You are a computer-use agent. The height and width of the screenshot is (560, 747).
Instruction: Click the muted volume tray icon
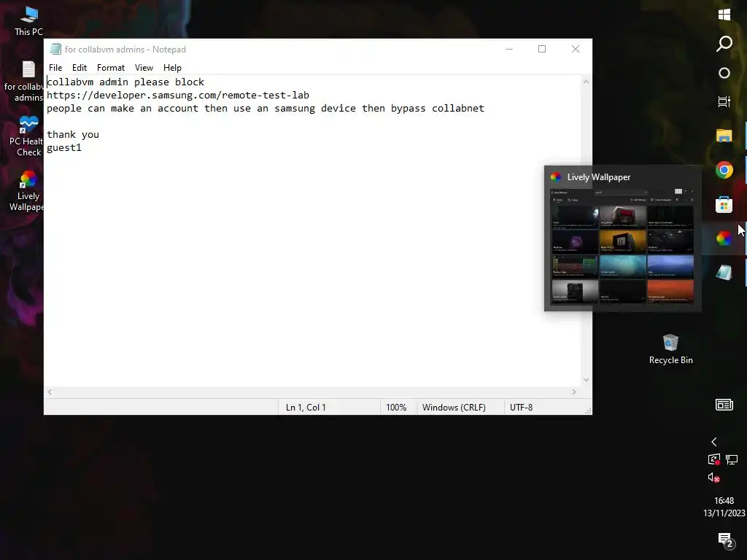click(714, 478)
